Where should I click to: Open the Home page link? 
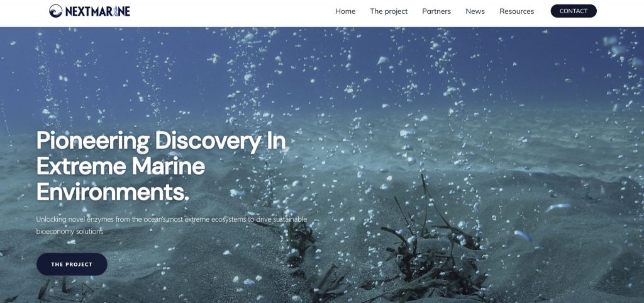pos(345,11)
